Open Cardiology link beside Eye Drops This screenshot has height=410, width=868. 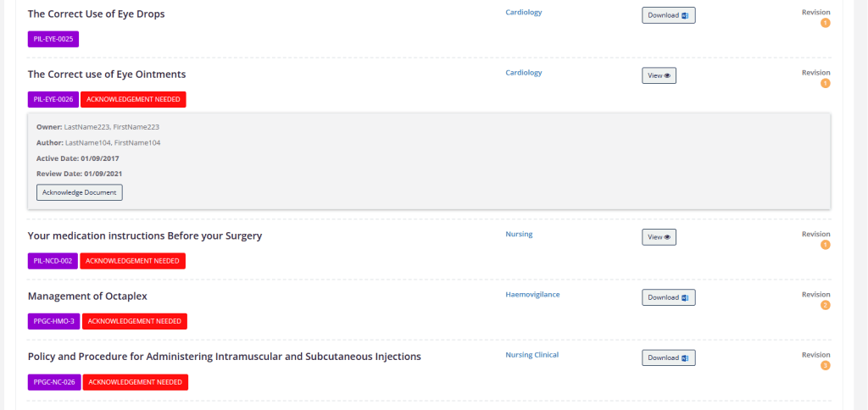(x=524, y=12)
